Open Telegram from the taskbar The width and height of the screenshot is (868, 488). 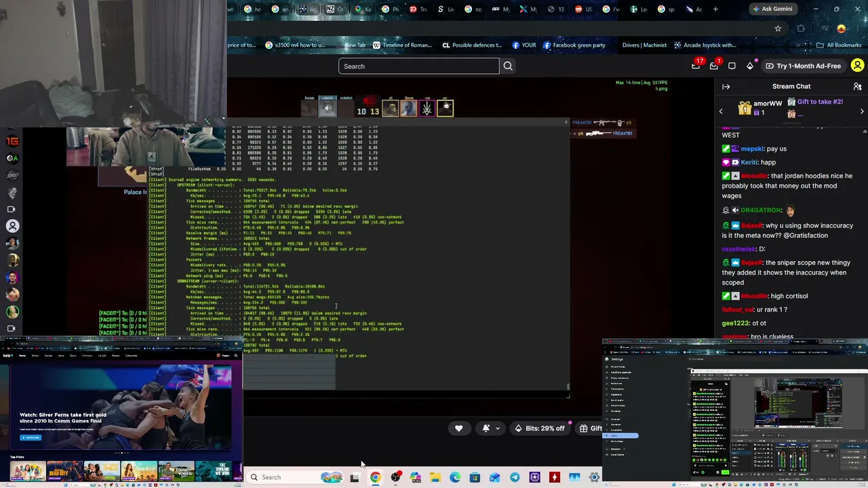[x=515, y=477]
